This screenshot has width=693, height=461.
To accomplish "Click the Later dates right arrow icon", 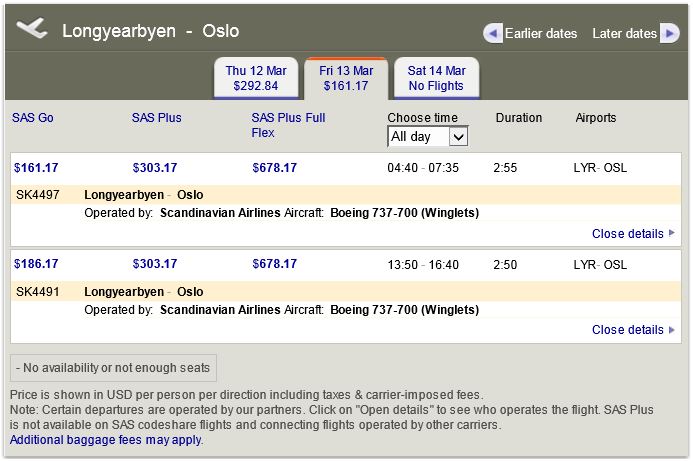I will tap(670, 33).
